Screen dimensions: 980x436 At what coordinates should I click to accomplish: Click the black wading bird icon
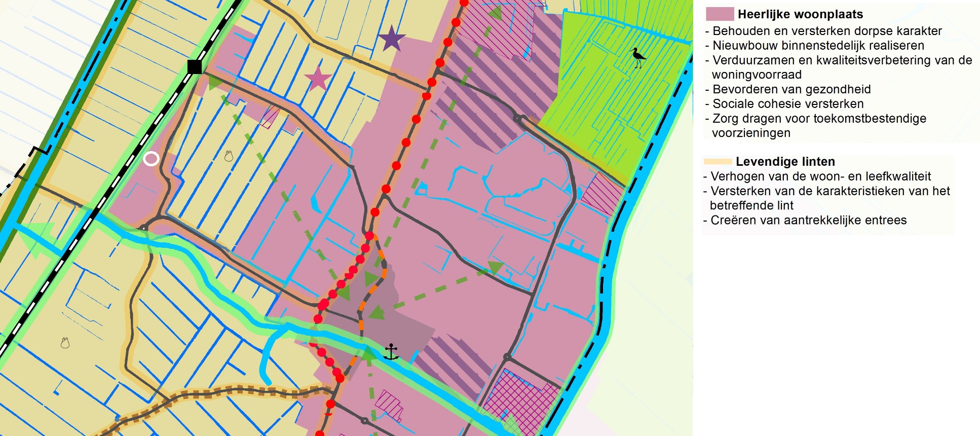click(638, 57)
